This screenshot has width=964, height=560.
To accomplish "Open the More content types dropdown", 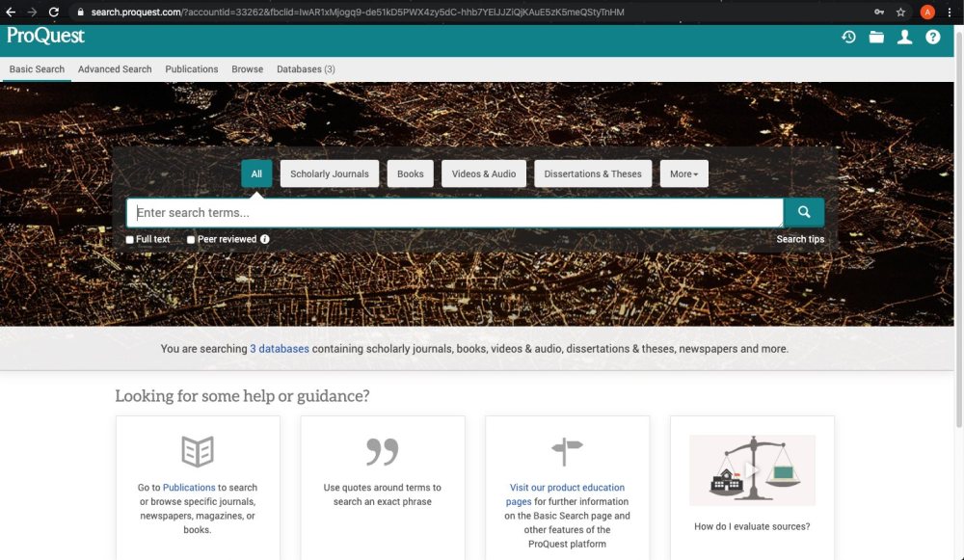I will click(x=683, y=173).
